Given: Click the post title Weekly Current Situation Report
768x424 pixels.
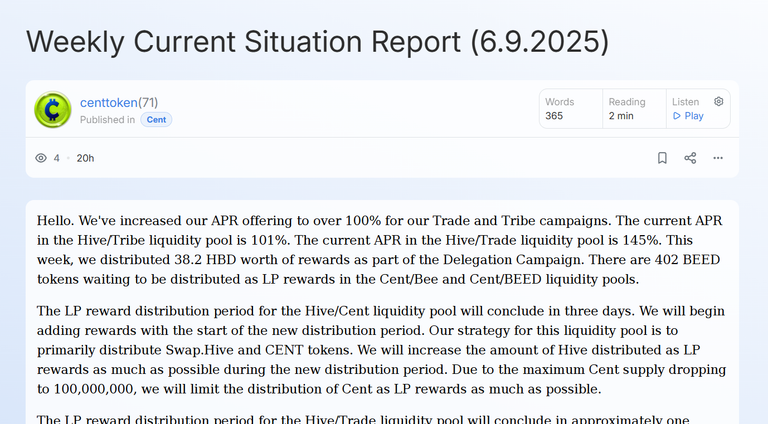Looking at the screenshot, I should click(317, 42).
